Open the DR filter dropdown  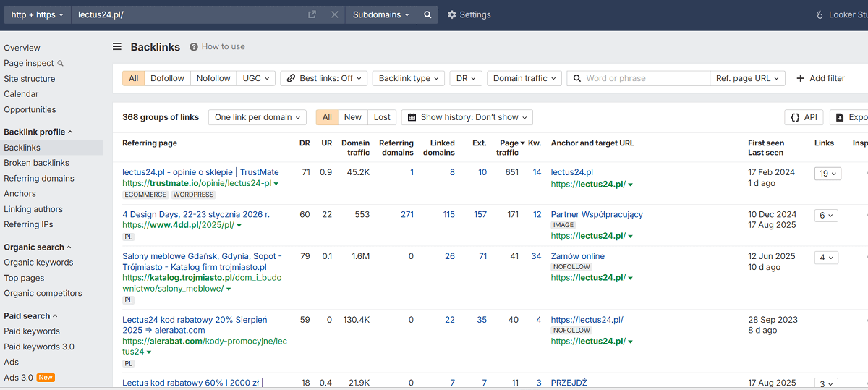tap(466, 78)
